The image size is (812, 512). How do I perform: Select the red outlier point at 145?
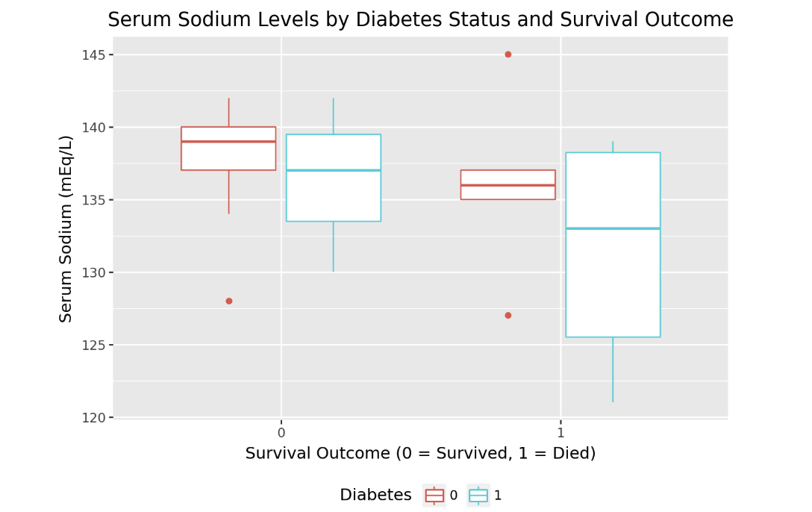tap(508, 54)
